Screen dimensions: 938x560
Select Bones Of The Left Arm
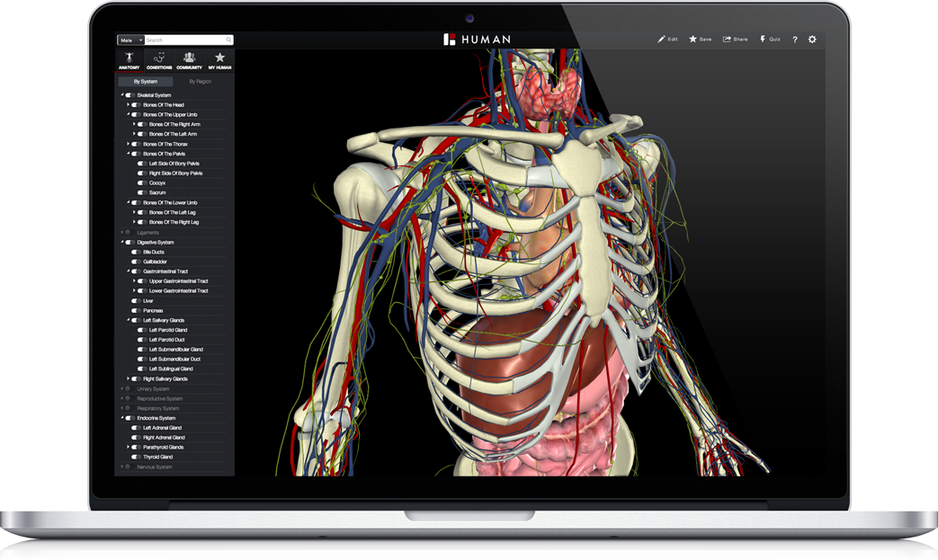[x=173, y=134]
